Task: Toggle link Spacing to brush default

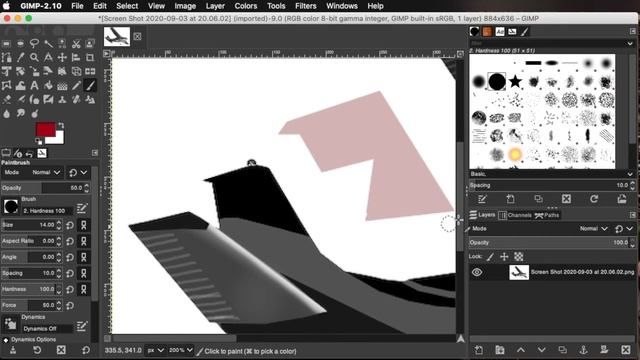Action: click(x=84, y=273)
